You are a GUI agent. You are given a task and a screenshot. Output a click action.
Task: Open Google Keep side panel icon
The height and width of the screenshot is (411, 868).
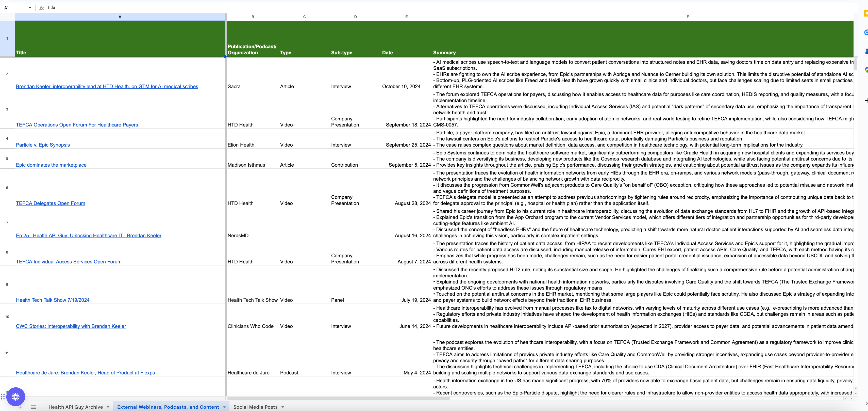coord(866,13)
